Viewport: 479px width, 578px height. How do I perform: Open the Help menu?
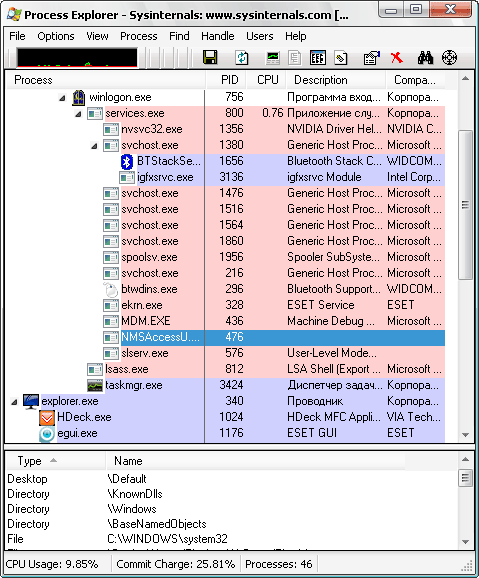pos(295,36)
